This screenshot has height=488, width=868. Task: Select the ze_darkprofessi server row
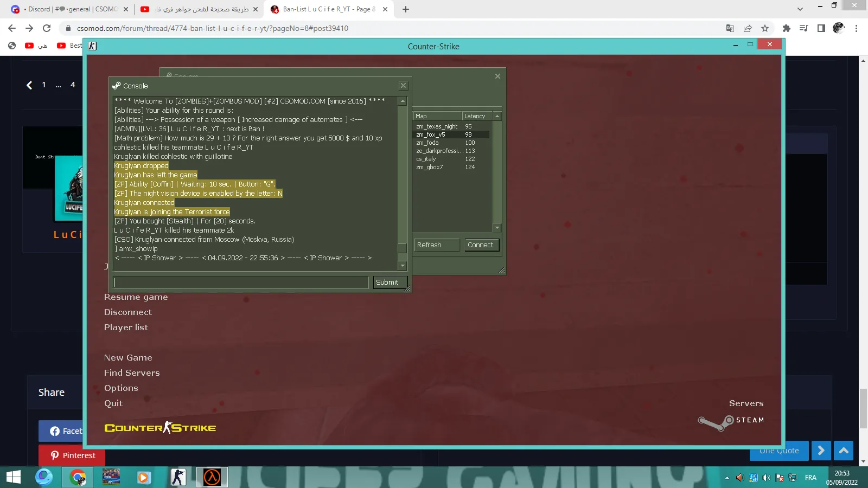point(451,151)
